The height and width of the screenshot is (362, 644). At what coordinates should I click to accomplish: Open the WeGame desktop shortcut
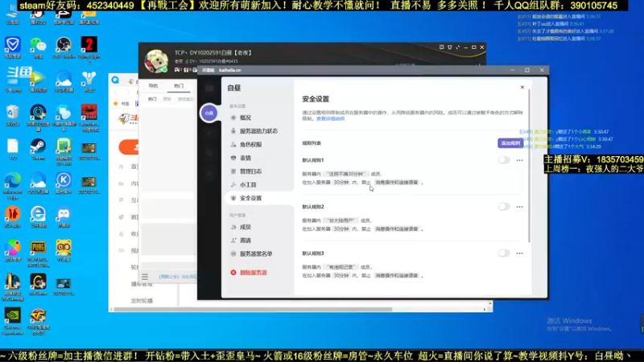38,285
